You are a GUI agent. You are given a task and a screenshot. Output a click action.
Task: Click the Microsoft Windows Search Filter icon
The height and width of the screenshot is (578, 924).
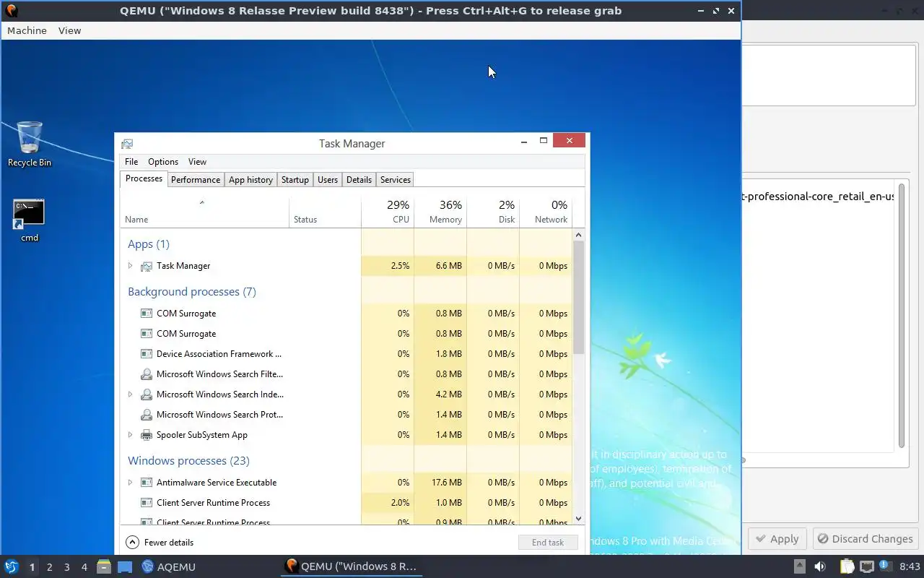[x=146, y=374]
